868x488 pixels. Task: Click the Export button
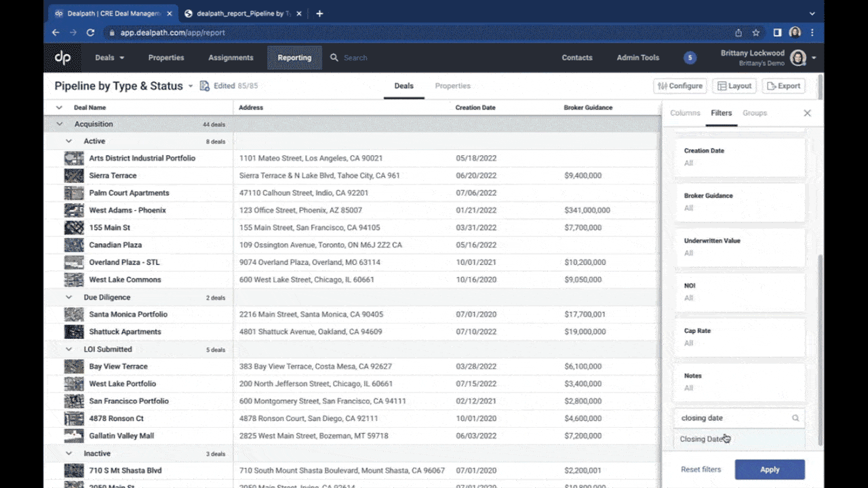click(783, 86)
